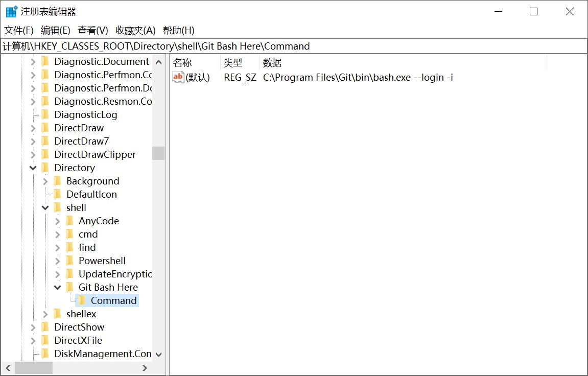Click the 数据 column header

(x=403, y=63)
